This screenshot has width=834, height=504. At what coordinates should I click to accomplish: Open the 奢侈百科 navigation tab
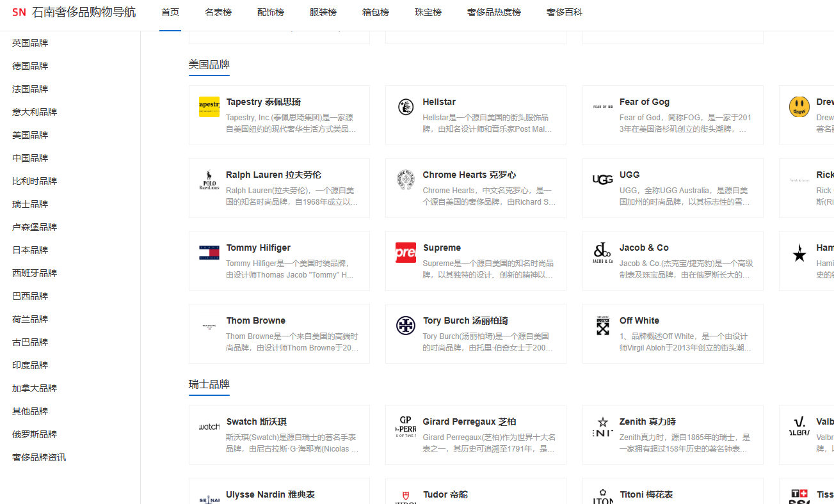point(564,13)
